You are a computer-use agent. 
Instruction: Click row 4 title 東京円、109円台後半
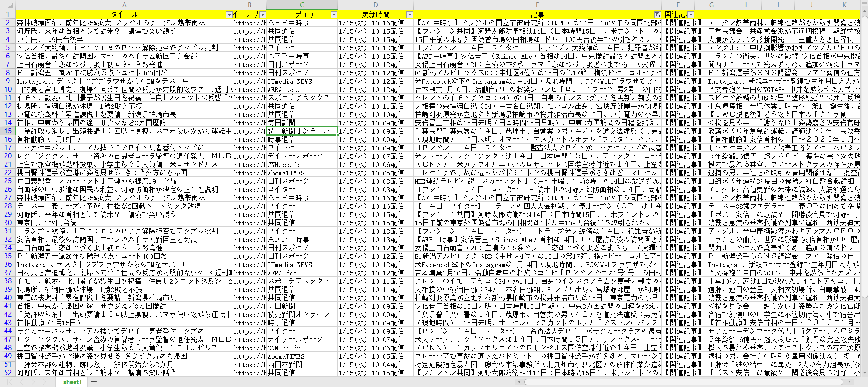coord(124,39)
